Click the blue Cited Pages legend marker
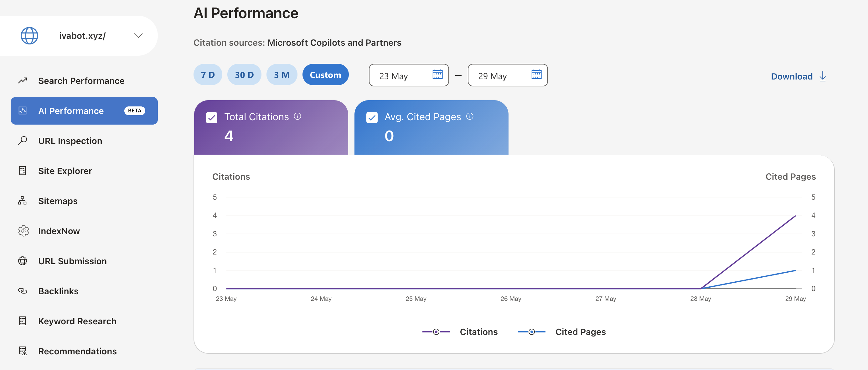This screenshot has height=370, width=868. [531, 332]
